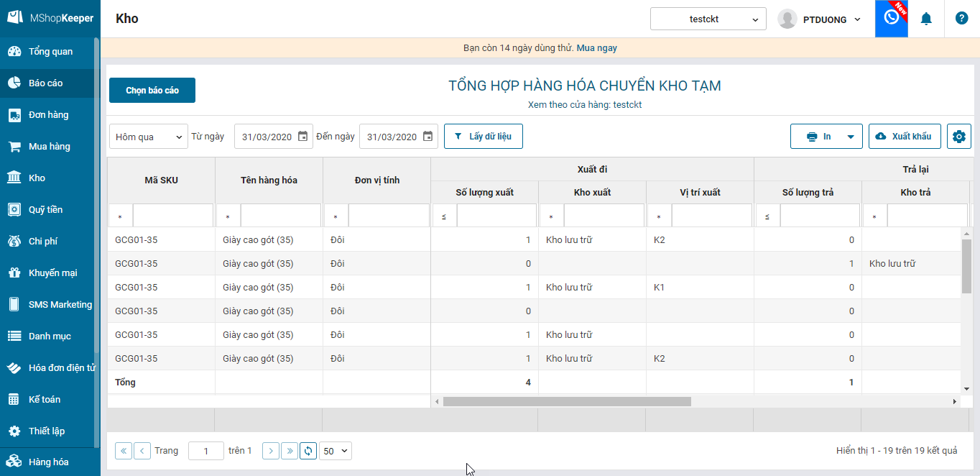Click K1 in the Vị trí xuất column

(660, 288)
